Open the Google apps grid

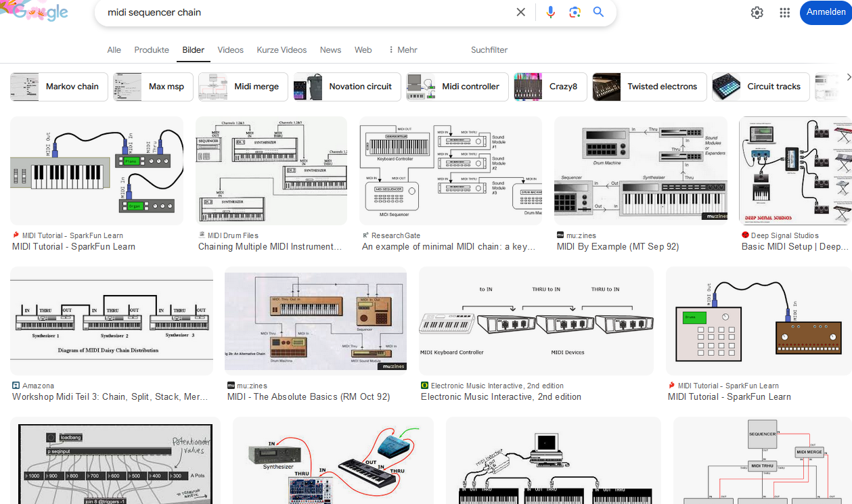point(785,12)
